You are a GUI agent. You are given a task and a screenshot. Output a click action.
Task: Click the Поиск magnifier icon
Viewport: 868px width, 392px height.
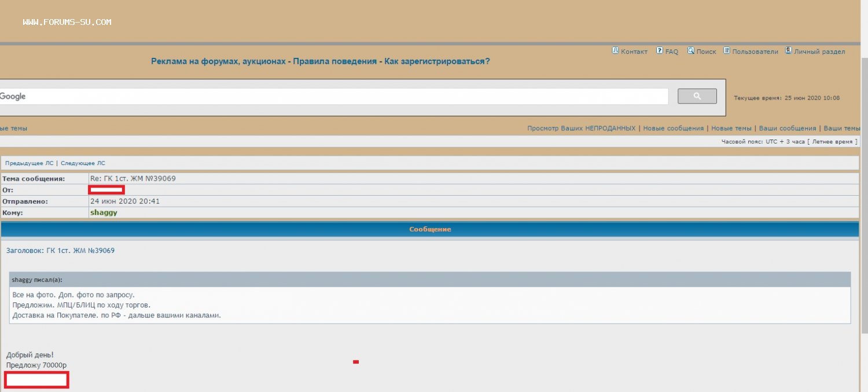(x=691, y=51)
